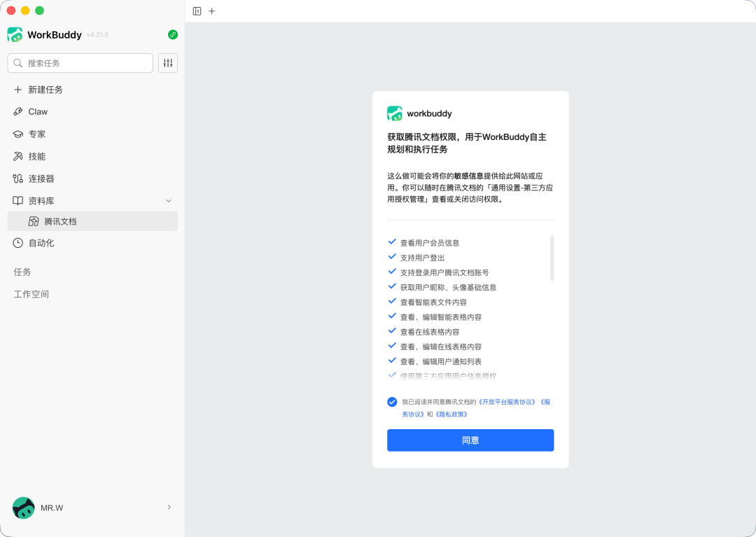This screenshot has height=537, width=756.
Task: Expand the MR.W account chevron
Action: coord(169,507)
